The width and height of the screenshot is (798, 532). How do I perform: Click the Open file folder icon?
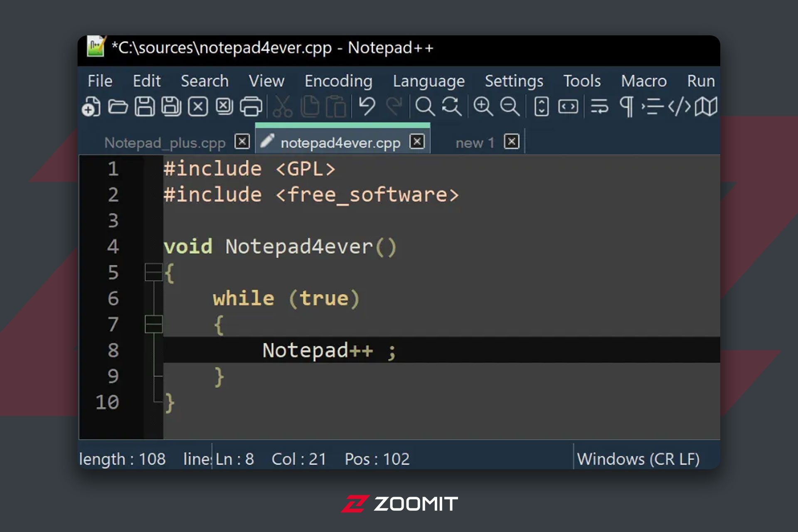118,106
